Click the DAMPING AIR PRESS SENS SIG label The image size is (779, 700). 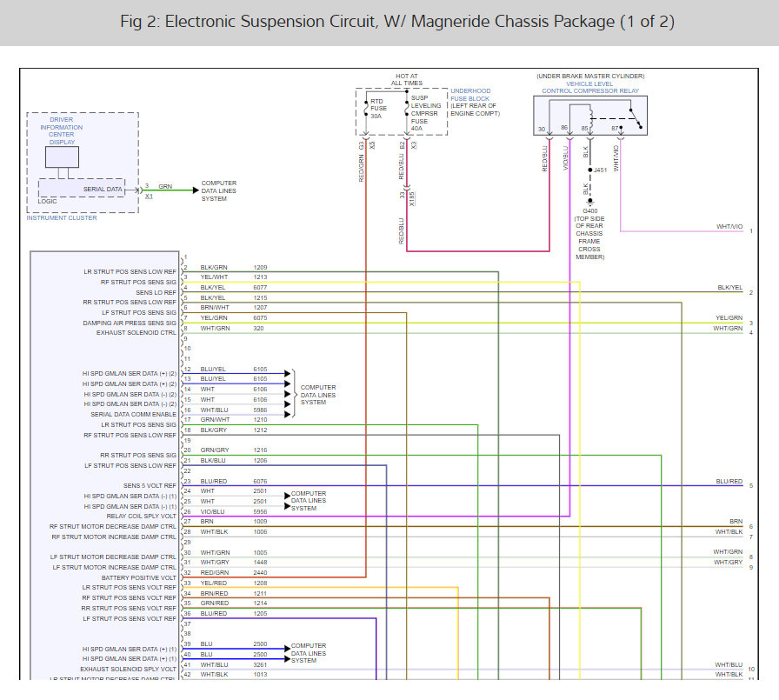tap(130, 323)
